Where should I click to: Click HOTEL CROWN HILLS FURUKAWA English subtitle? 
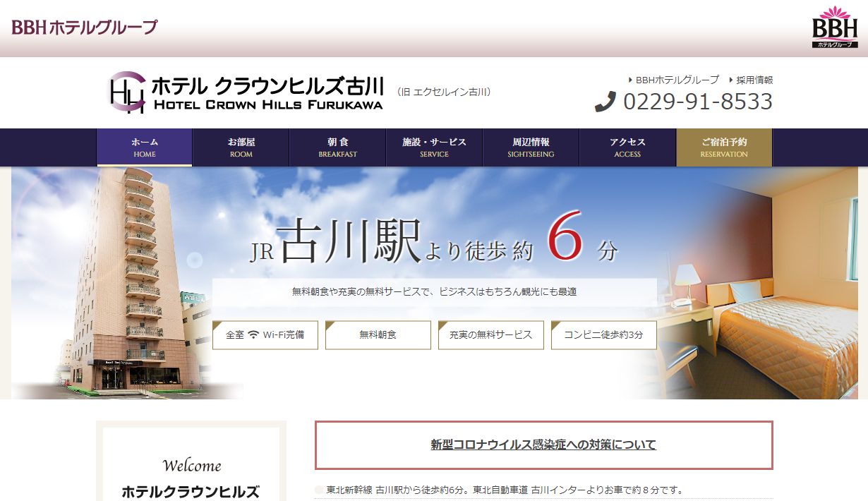(268, 105)
